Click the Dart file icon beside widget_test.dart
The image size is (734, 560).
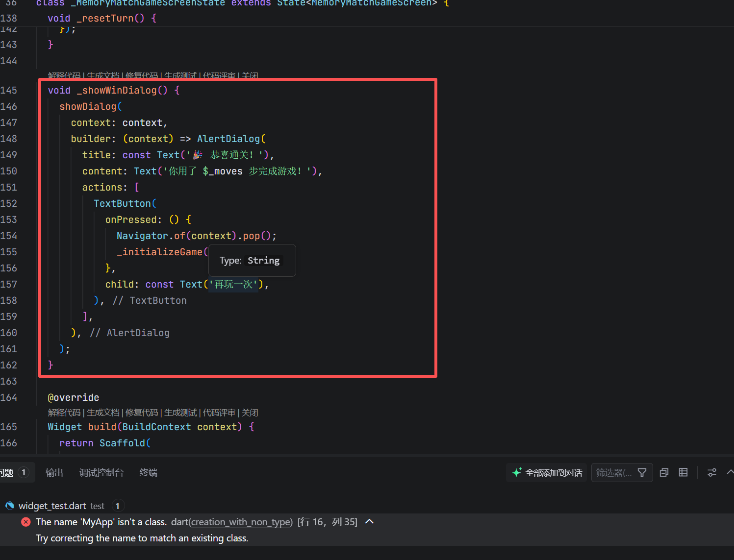pyautogui.click(x=9, y=506)
